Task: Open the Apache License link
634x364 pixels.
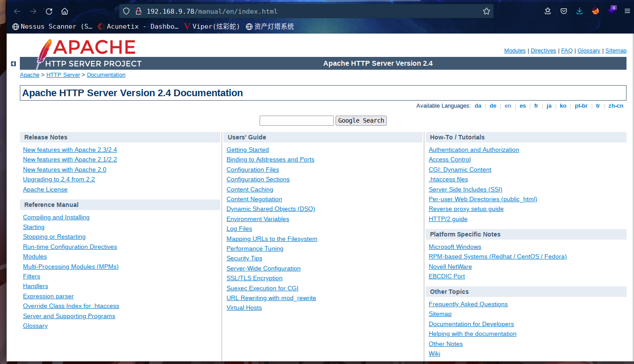Action: coord(45,189)
